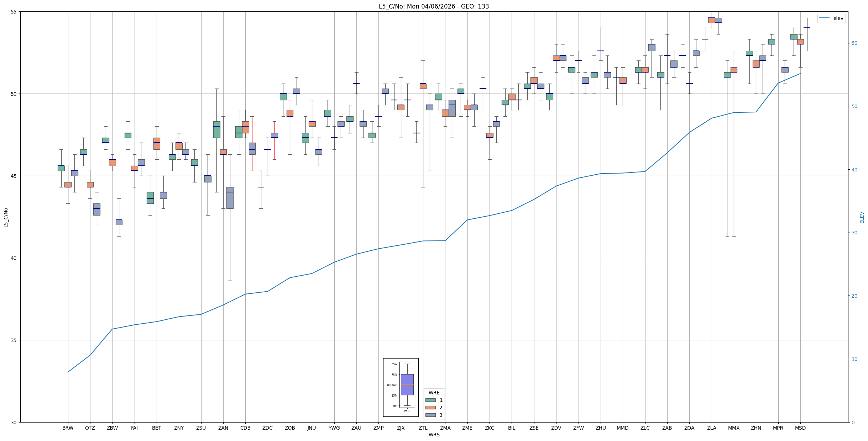Click the 60 tick on right axis
This screenshot has height=441, width=868.
854,43
